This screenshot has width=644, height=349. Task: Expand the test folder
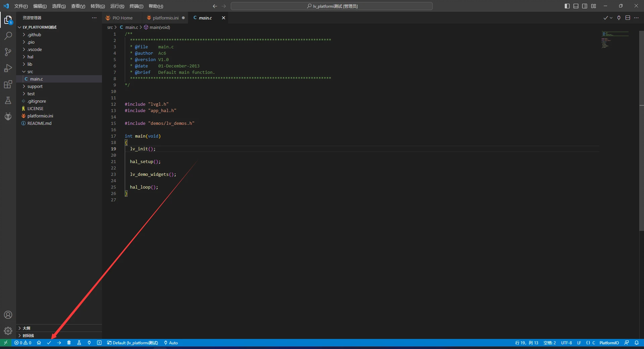[x=59, y=93]
